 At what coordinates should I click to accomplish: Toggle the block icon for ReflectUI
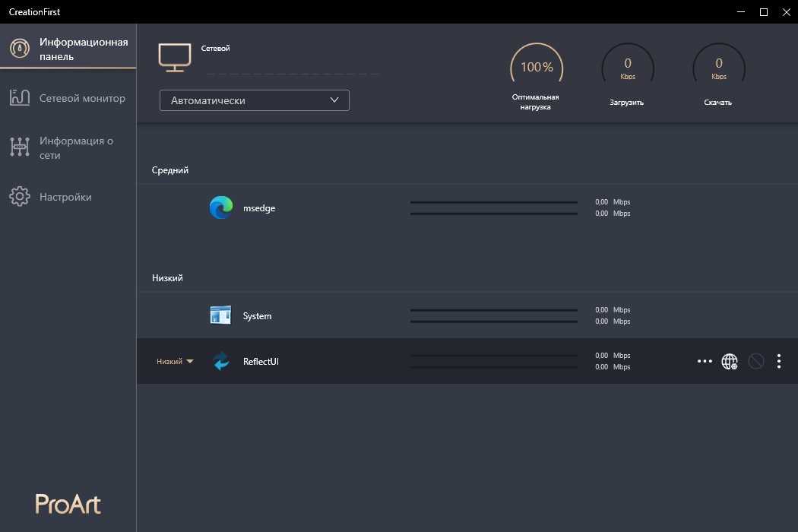pos(755,362)
